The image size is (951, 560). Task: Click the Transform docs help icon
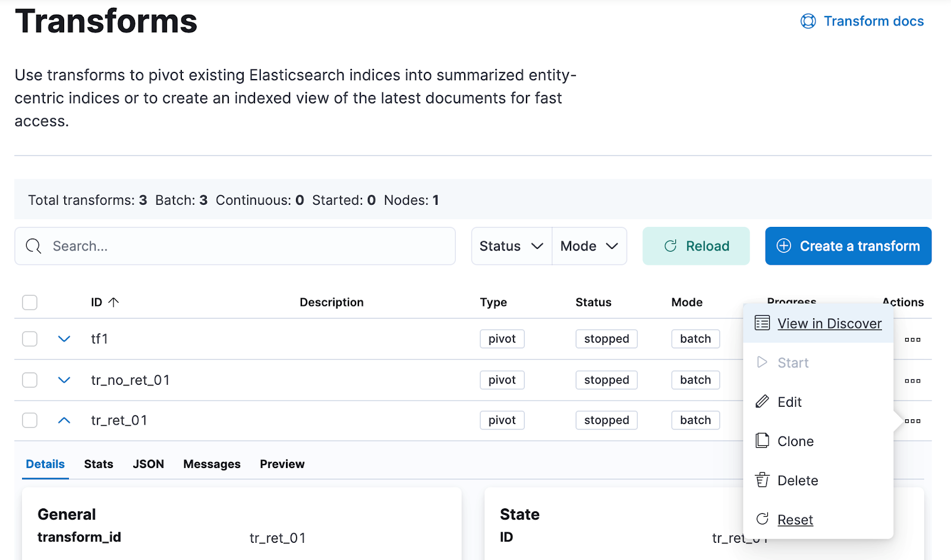(808, 21)
